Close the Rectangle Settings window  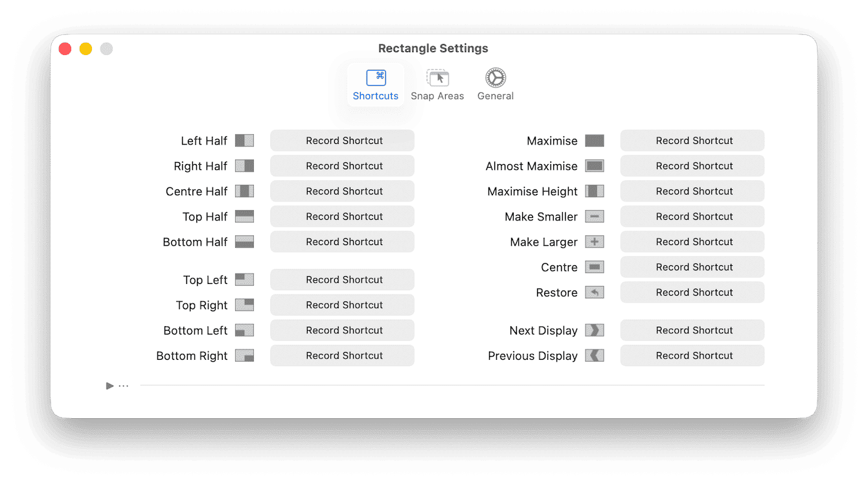65,49
